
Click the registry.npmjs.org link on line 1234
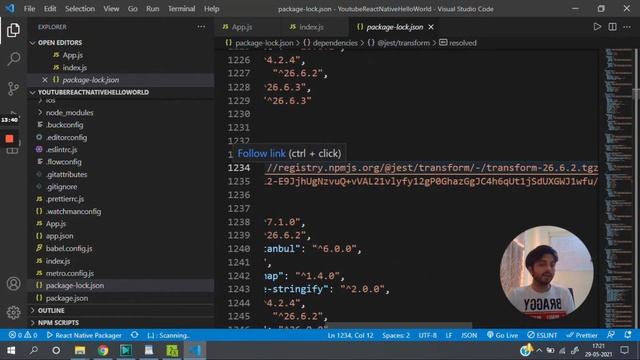coord(432,168)
